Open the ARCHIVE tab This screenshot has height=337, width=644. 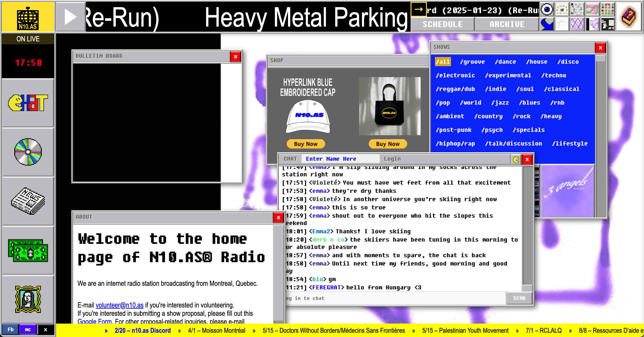click(507, 24)
